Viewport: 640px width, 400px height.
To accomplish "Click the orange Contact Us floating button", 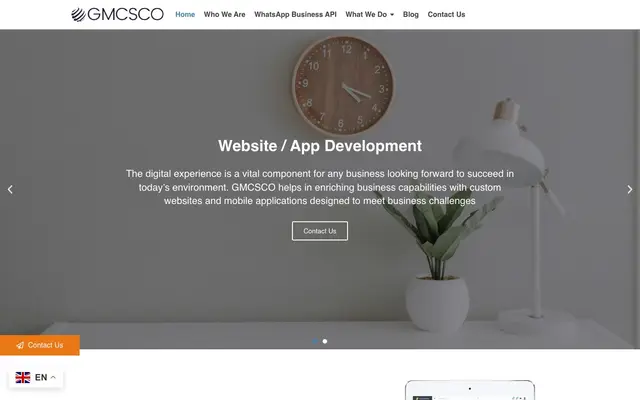I will 40,345.
